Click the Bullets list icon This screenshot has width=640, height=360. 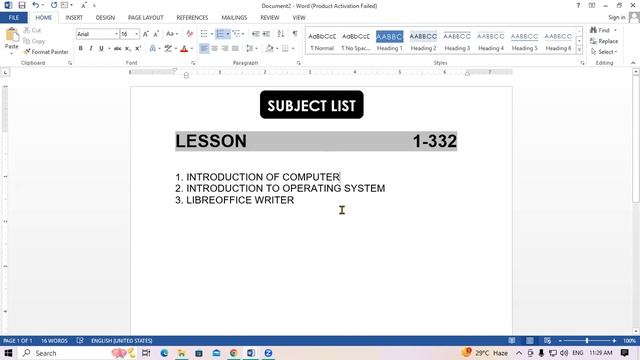(204, 34)
